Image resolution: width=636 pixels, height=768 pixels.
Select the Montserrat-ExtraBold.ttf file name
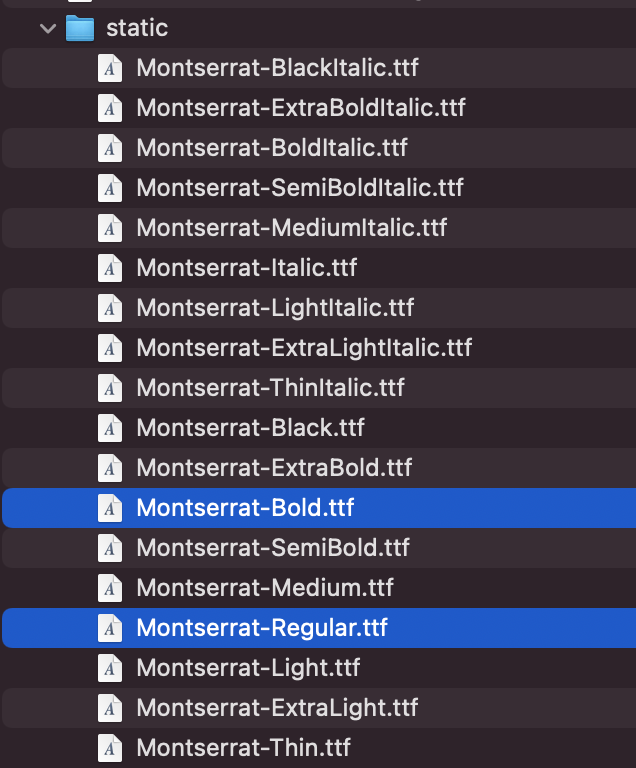point(274,468)
